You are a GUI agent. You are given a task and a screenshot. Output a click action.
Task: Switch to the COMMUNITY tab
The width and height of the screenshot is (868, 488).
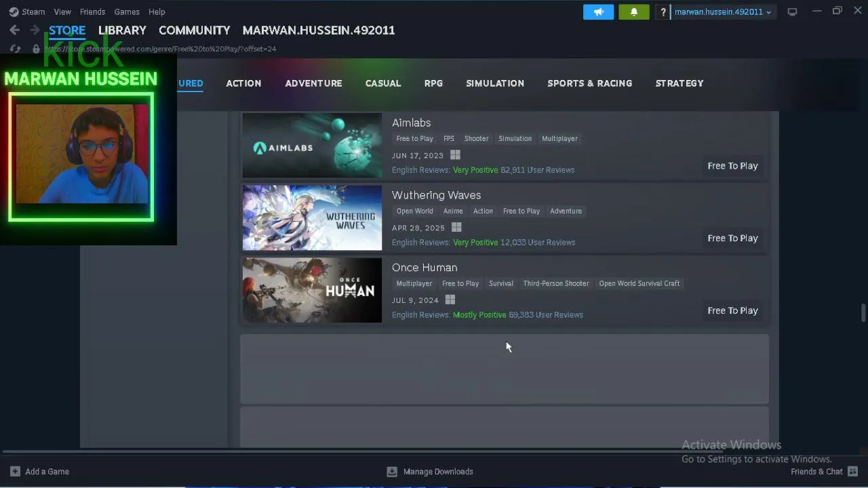195,30
